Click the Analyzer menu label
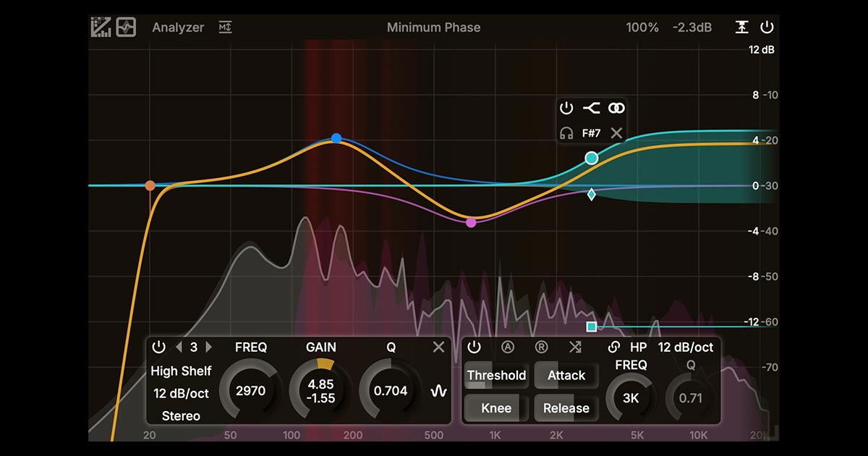The height and width of the screenshot is (456, 868). [177, 27]
